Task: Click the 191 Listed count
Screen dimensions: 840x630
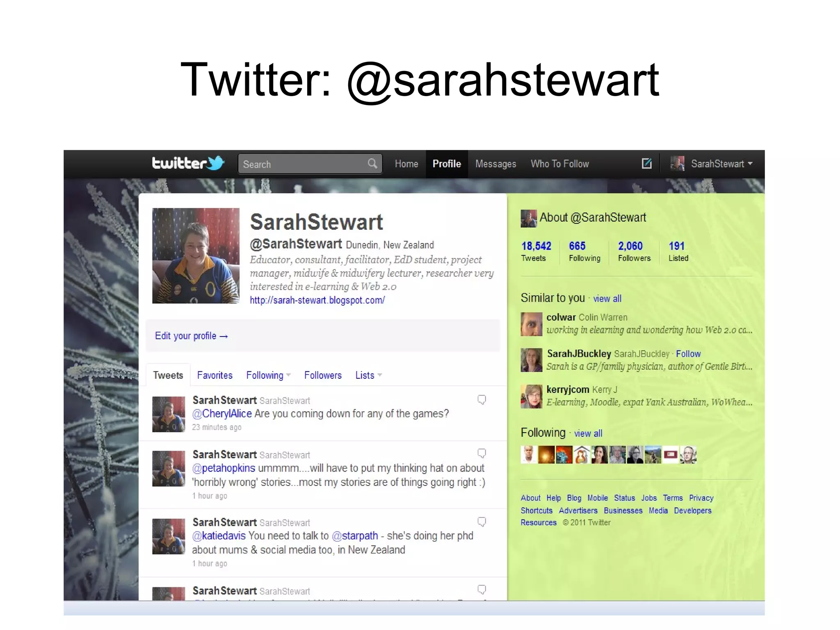Action: 678,251
